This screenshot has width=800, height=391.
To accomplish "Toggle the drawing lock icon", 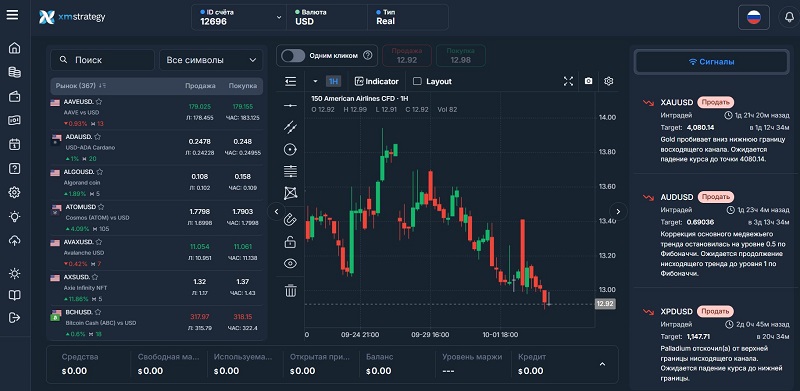I will [x=290, y=242].
